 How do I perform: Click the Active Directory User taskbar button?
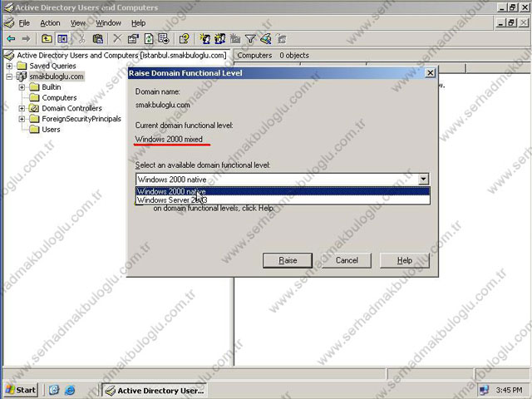click(x=155, y=391)
